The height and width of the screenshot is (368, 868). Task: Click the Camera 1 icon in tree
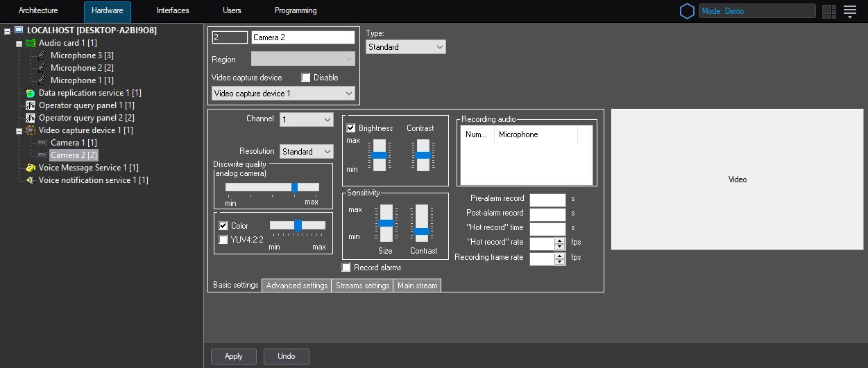pyautogui.click(x=42, y=143)
